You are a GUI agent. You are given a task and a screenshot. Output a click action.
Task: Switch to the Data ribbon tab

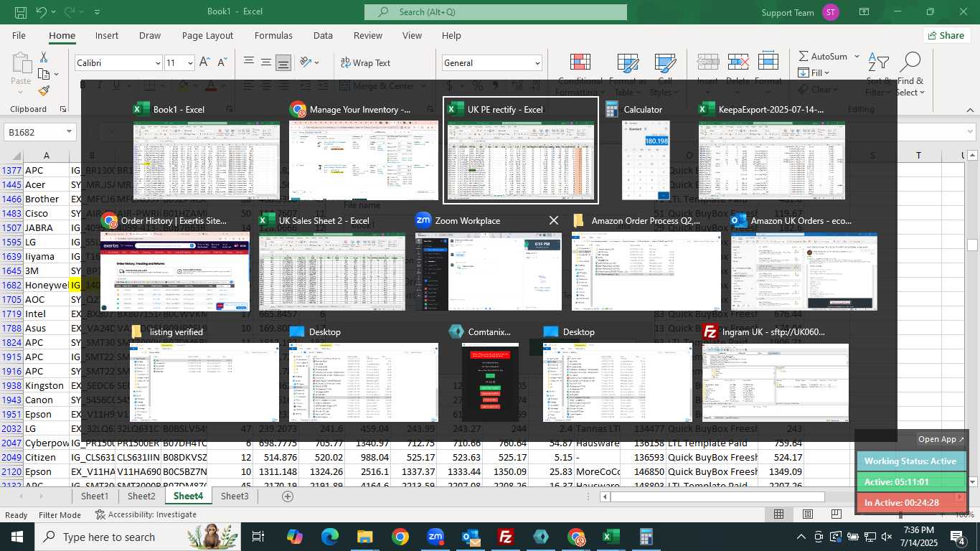coord(323,35)
